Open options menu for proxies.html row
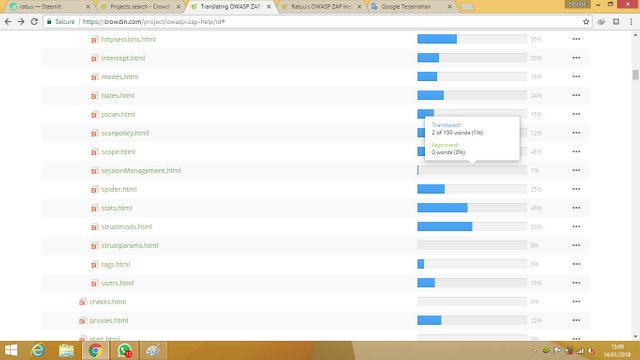The height and width of the screenshot is (360, 640). (x=576, y=321)
